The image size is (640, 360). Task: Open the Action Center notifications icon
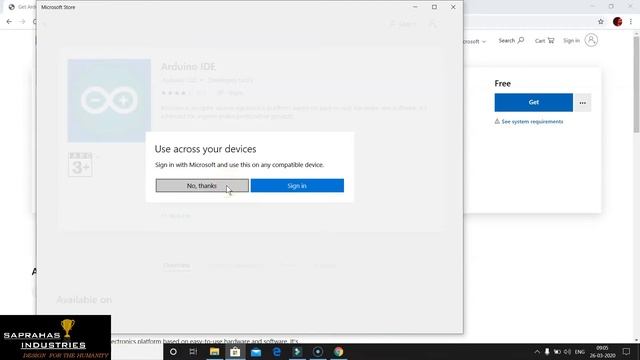coord(627,352)
